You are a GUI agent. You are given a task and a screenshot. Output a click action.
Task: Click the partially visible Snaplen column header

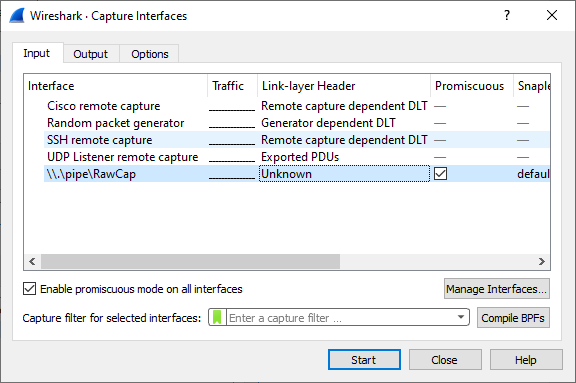pyautogui.click(x=532, y=86)
